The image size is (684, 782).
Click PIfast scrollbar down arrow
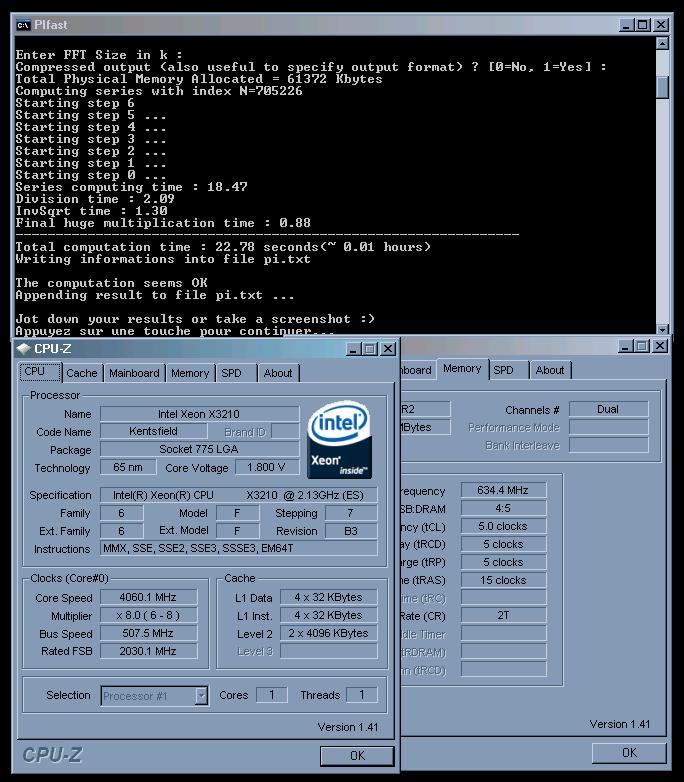(662, 329)
